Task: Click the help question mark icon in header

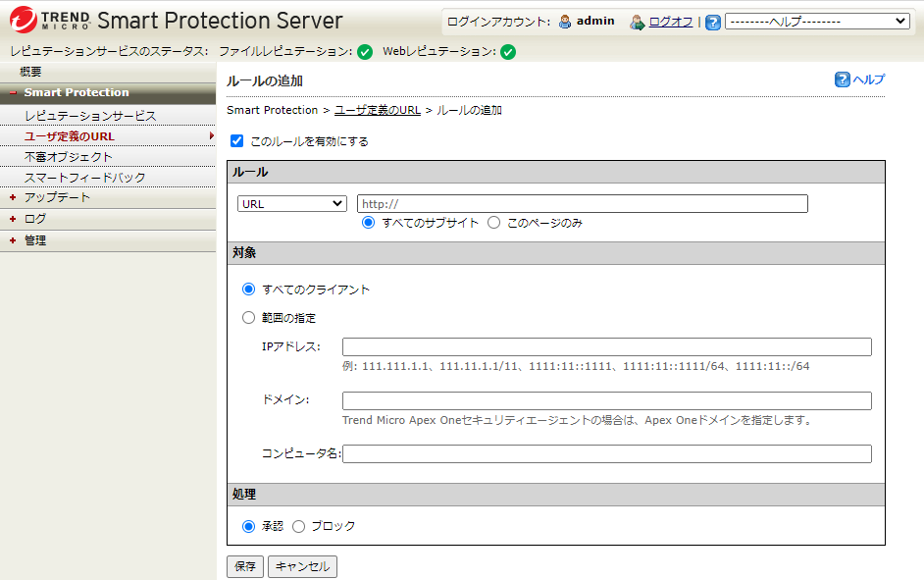Action: [713, 22]
